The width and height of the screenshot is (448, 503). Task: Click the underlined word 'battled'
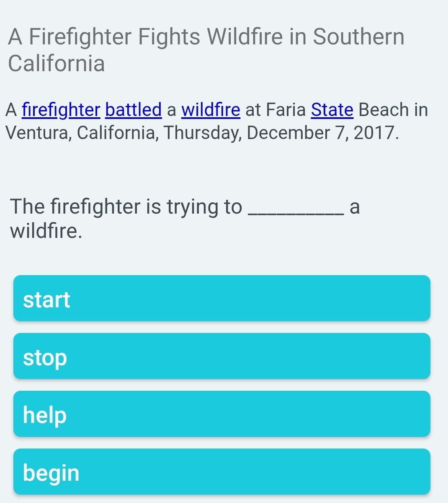[x=134, y=110]
